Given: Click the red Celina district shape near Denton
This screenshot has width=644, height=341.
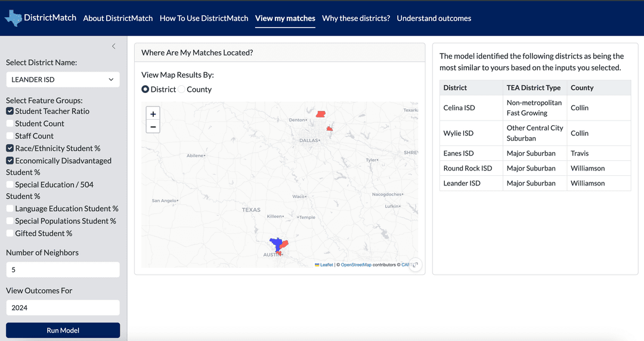Looking at the screenshot, I should tap(321, 114).
